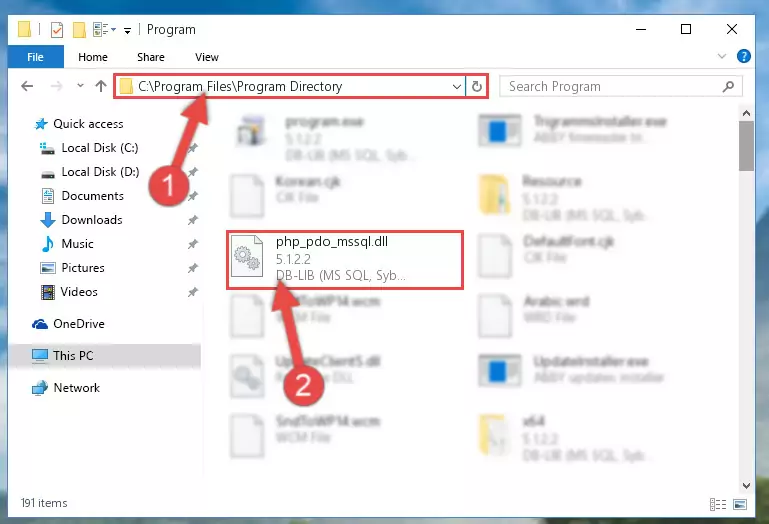769x524 pixels.
Task: Switch to the Home ribbon tab
Action: coord(93,57)
